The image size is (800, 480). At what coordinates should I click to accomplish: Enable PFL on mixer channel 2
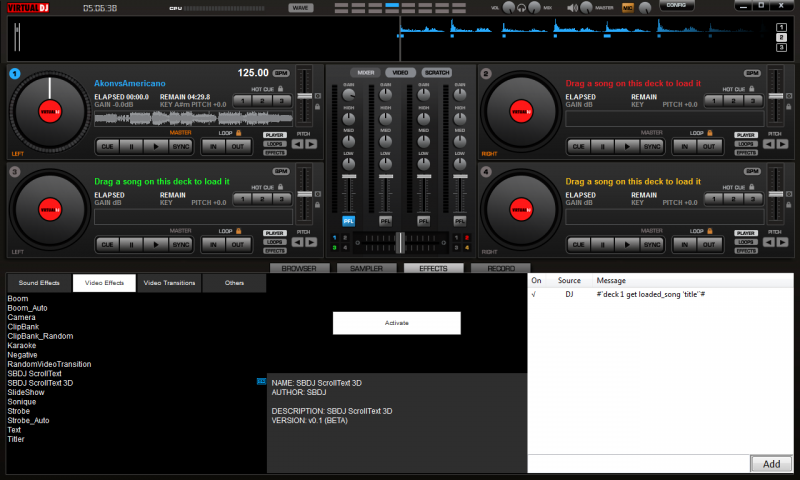386,221
